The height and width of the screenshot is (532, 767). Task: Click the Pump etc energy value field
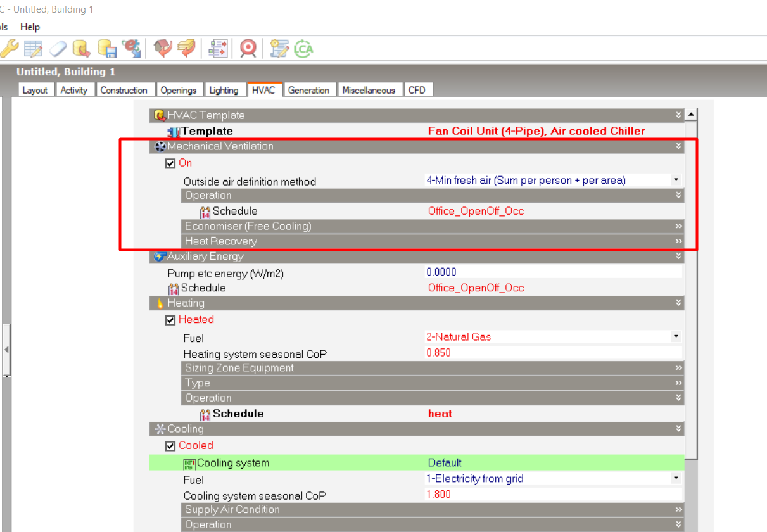553,272
